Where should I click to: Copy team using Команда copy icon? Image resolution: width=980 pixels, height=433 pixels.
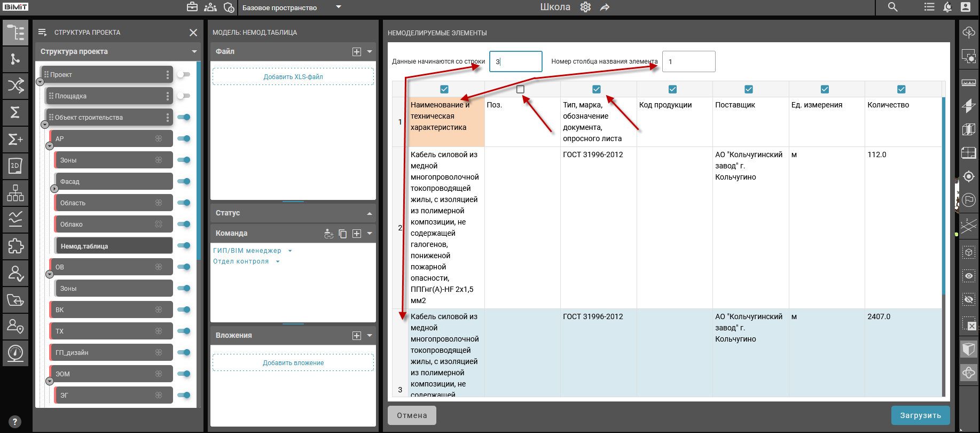[x=343, y=234]
